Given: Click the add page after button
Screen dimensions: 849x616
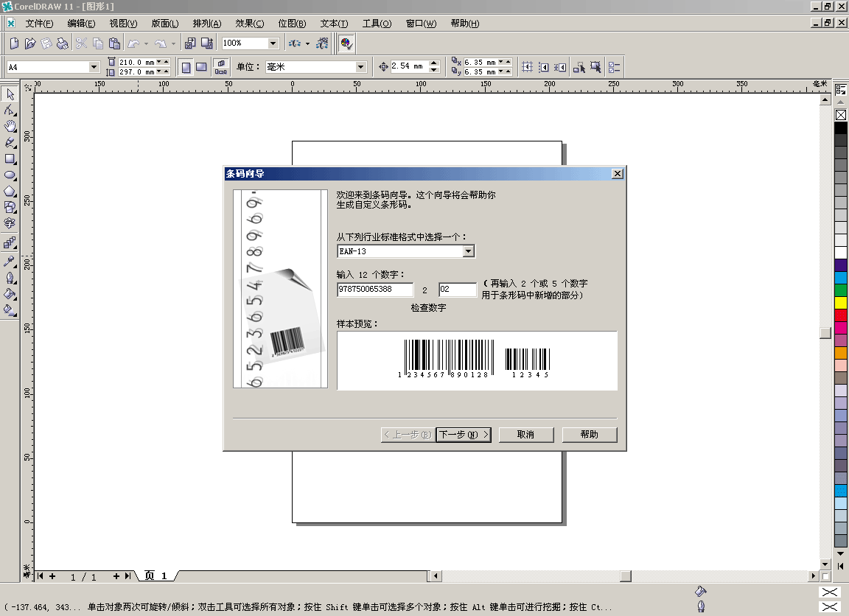Looking at the screenshot, I should coord(116,576).
